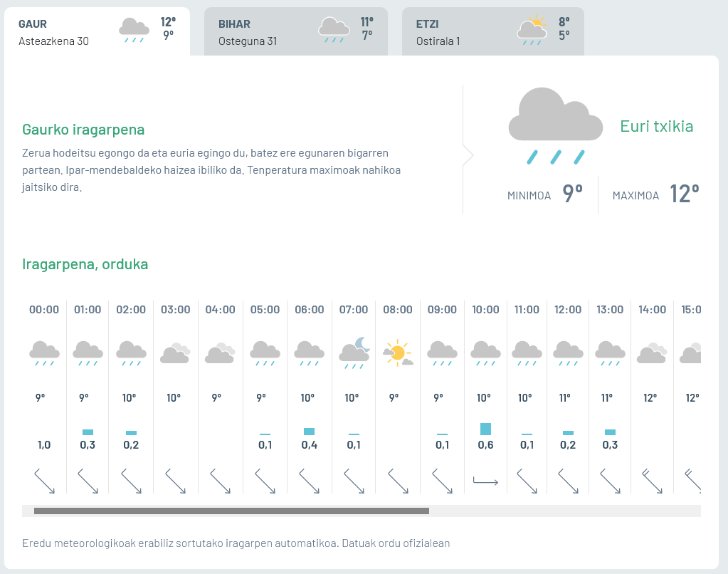
Task: Open the ETZI Ostirala 1 tab
Action: pyautogui.click(x=492, y=31)
